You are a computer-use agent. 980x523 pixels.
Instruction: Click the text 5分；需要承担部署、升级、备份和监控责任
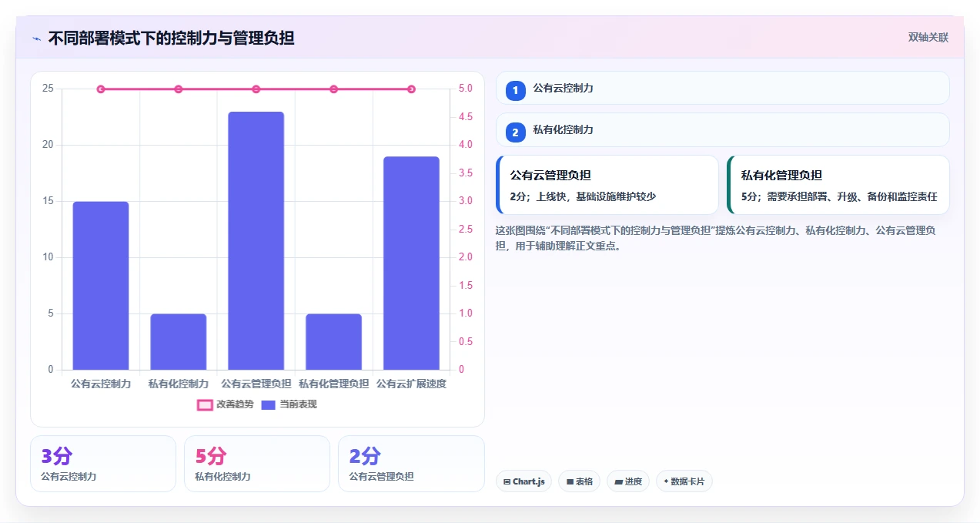839,196
